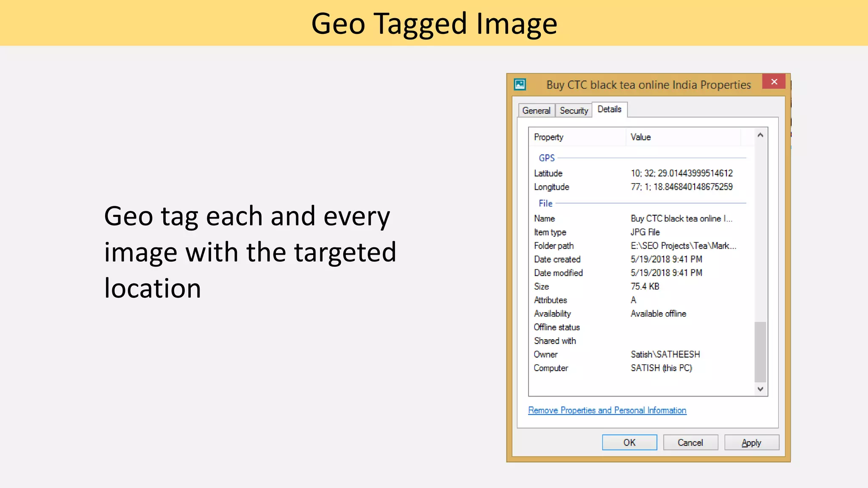Click the JPG File value
Viewport: 868px width, 488px height.
pyautogui.click(x=645, y=232)
